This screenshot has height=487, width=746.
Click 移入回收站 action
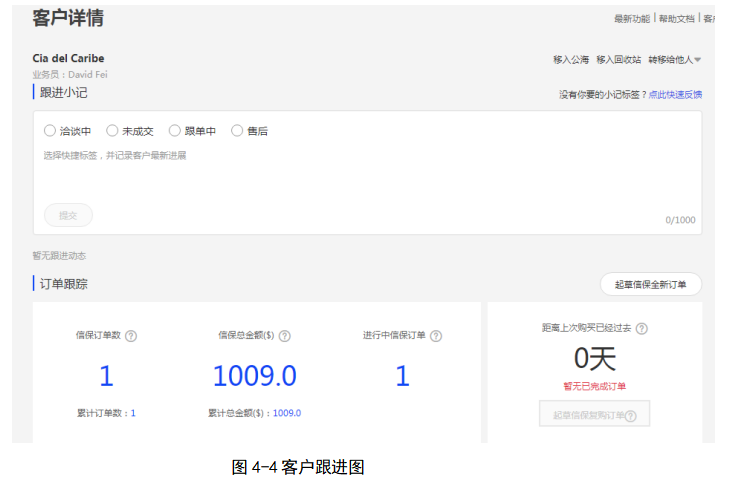click(618, 59)
